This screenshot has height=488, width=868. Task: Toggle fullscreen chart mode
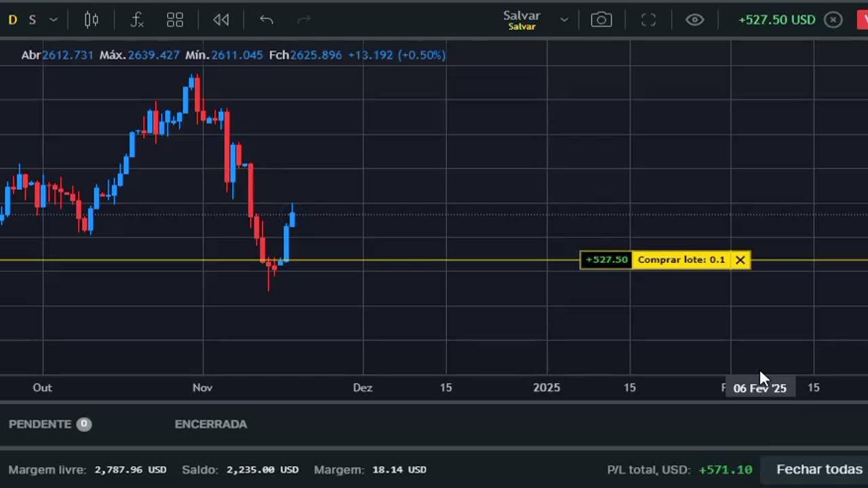pos(648,20)
